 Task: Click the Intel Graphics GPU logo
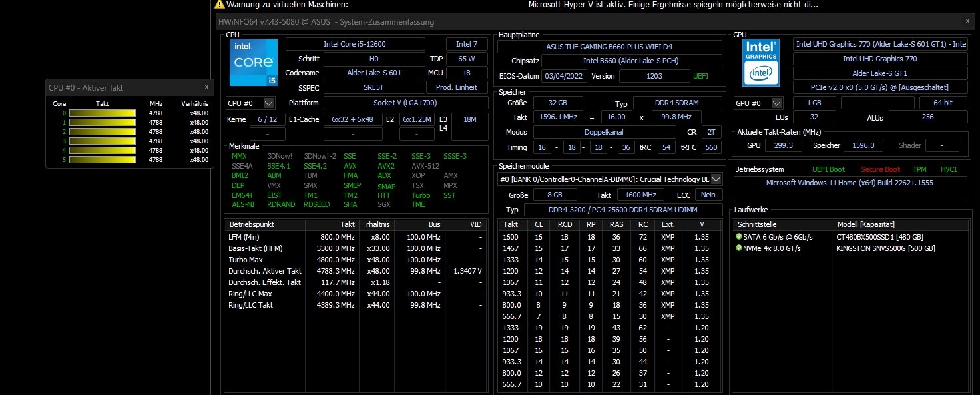[762, 62]
